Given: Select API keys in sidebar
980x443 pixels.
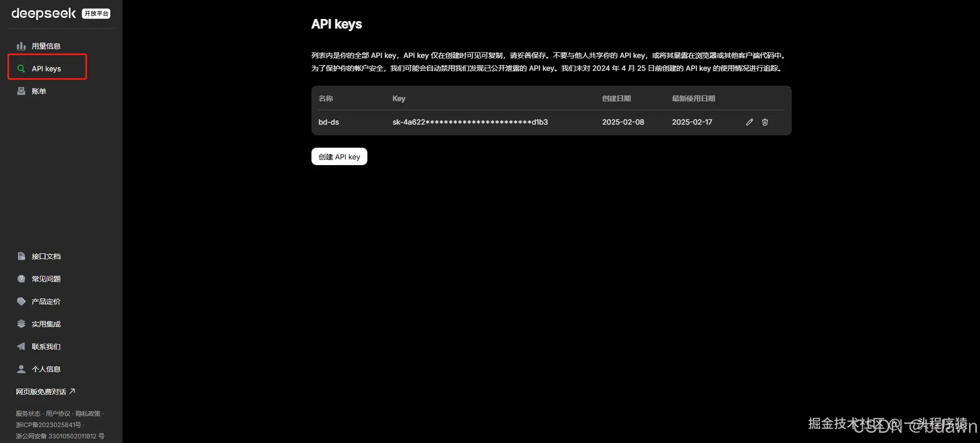Looking at the screenshot, I should (47, 69).
